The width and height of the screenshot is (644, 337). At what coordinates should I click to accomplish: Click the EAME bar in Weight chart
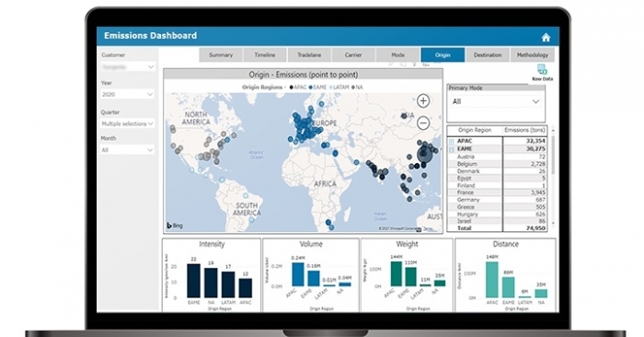pos(410,276)
